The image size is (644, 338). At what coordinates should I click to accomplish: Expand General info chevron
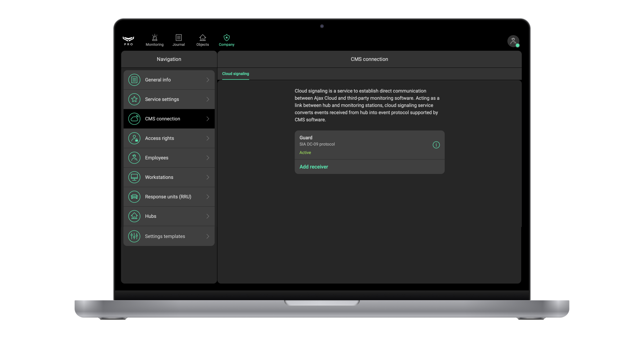[208, 80]
